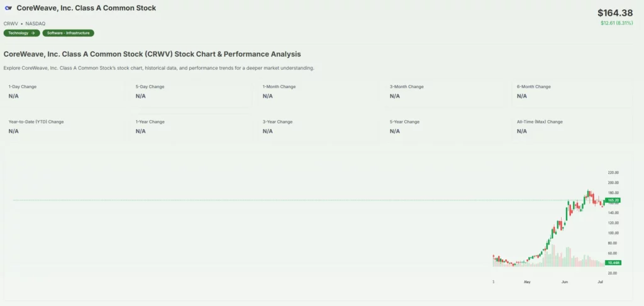
Task: Select the 5-Day Change card
Action: [191, 92]
